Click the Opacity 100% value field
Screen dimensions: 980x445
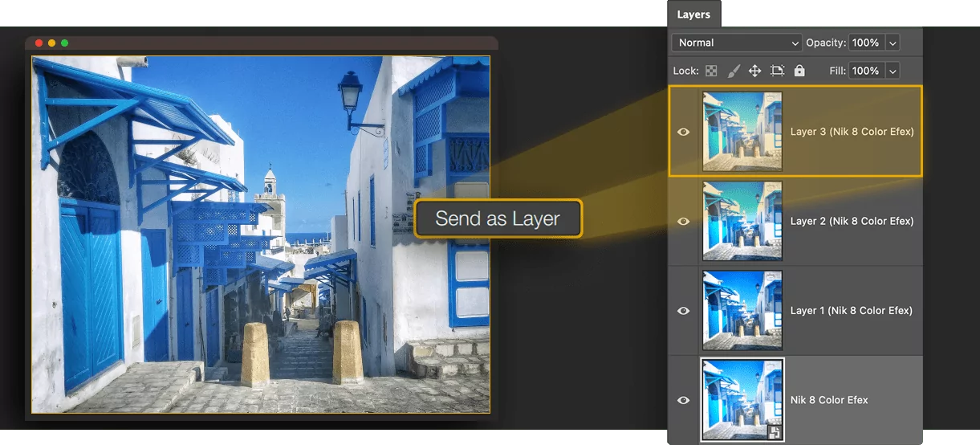point(866,43)
